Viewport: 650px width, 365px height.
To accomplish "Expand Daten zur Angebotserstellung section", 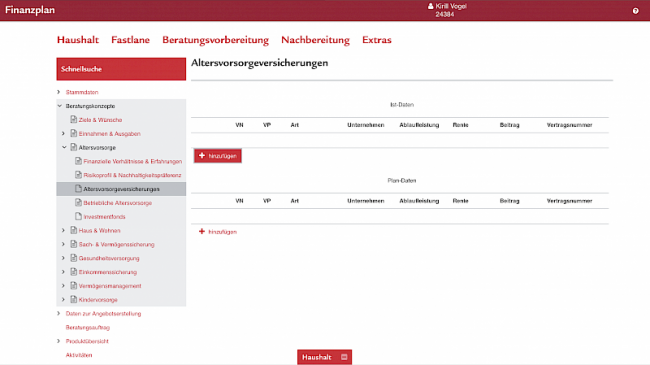I will 58,314.
